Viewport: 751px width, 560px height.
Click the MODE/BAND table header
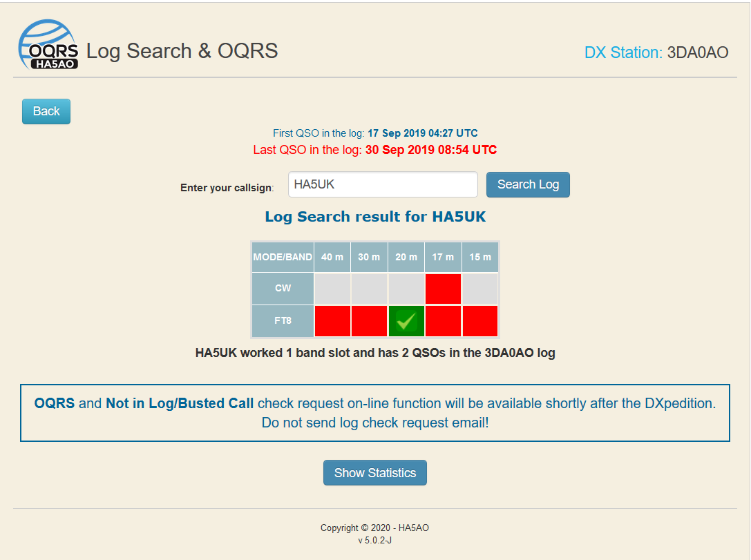283,257
